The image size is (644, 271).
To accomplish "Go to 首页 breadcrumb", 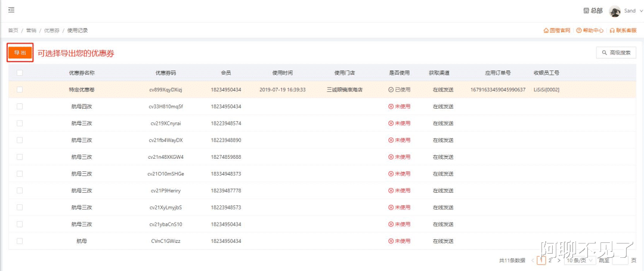I will coord(13,30).
